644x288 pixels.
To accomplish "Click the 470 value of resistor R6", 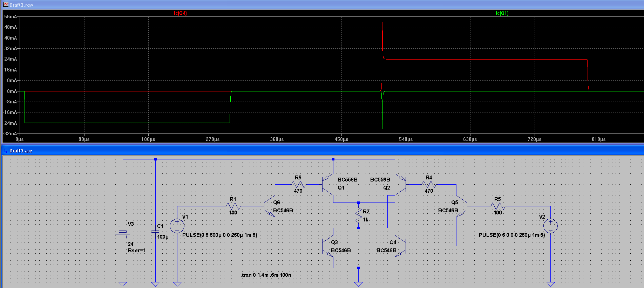I will coord(298,191).
